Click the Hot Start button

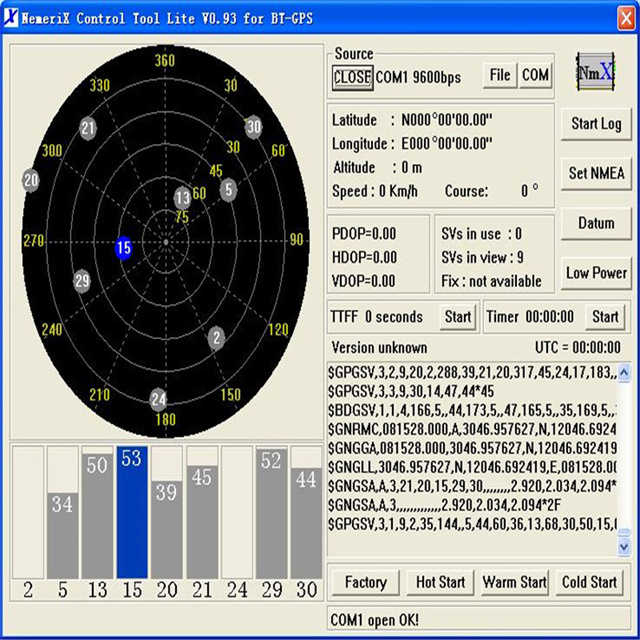tap(440, 582)
